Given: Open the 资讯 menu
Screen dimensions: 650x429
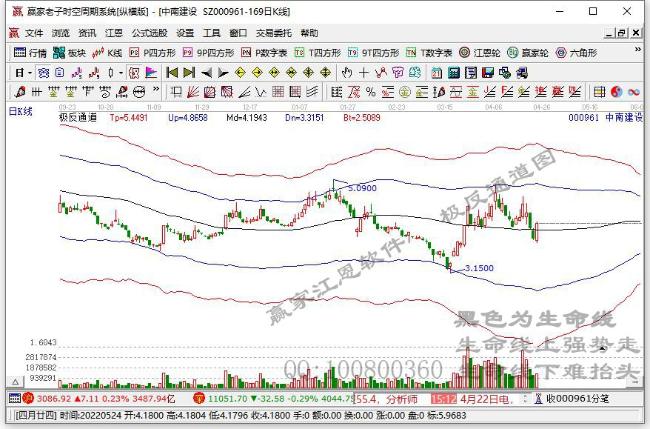Looking at the screenshot, I should click(x=87, y=33).
